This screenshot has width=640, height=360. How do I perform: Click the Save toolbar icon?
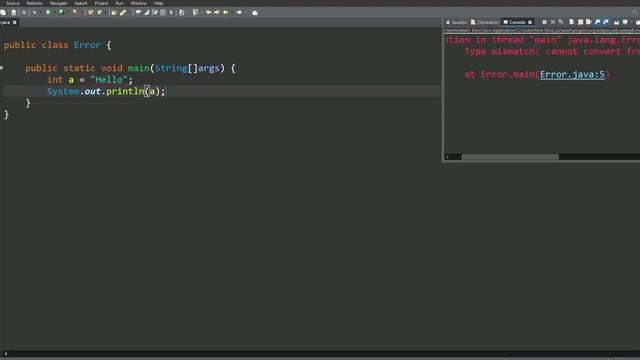[x=13, y=13]
